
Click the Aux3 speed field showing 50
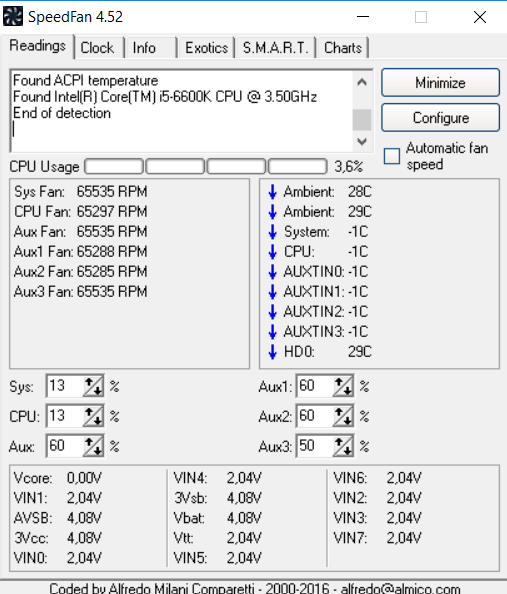[x=315, y=446]
